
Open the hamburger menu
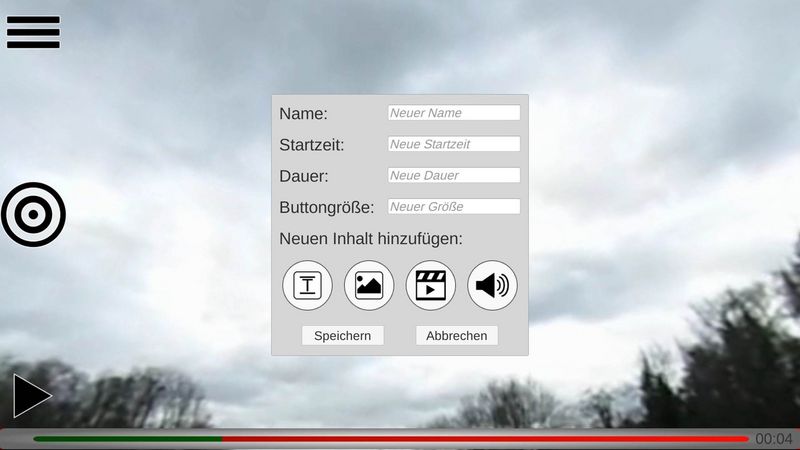[x=33, y=32]
